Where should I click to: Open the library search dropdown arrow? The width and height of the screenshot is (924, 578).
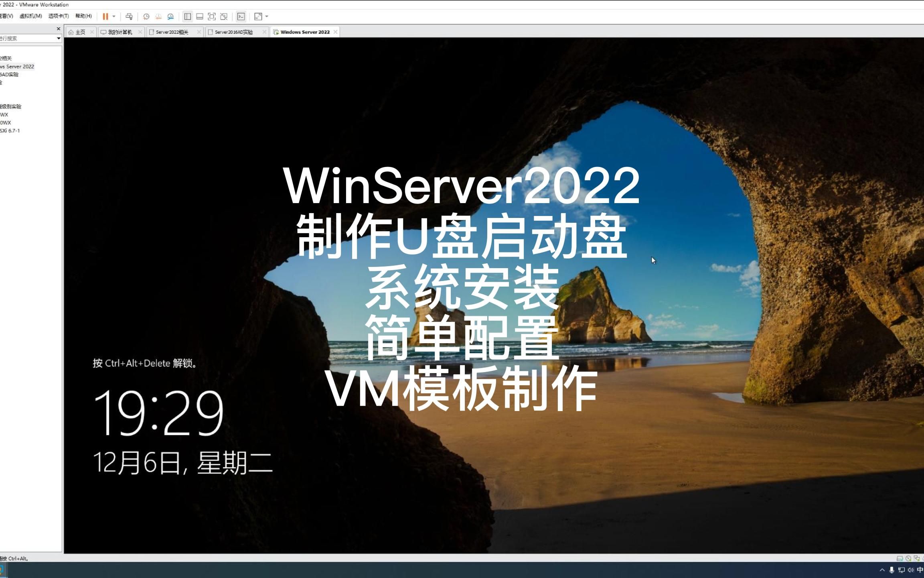59,39
